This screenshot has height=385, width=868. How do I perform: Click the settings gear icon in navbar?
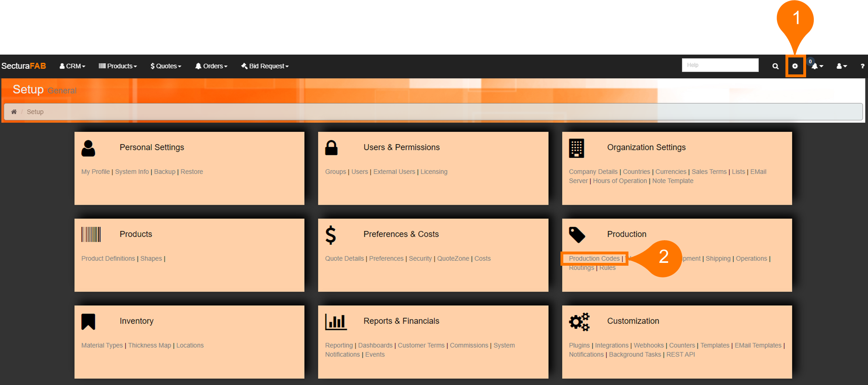(795, 66)
